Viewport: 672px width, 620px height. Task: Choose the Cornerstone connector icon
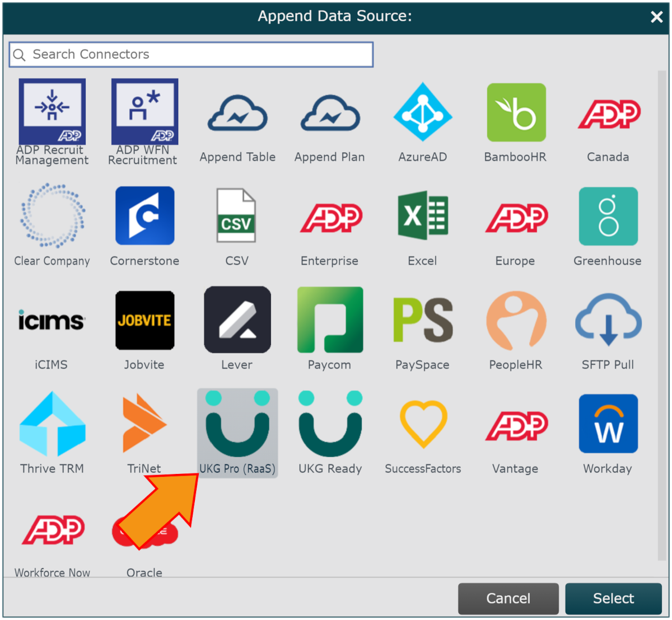pyautogui.click(x=144, y=216)
